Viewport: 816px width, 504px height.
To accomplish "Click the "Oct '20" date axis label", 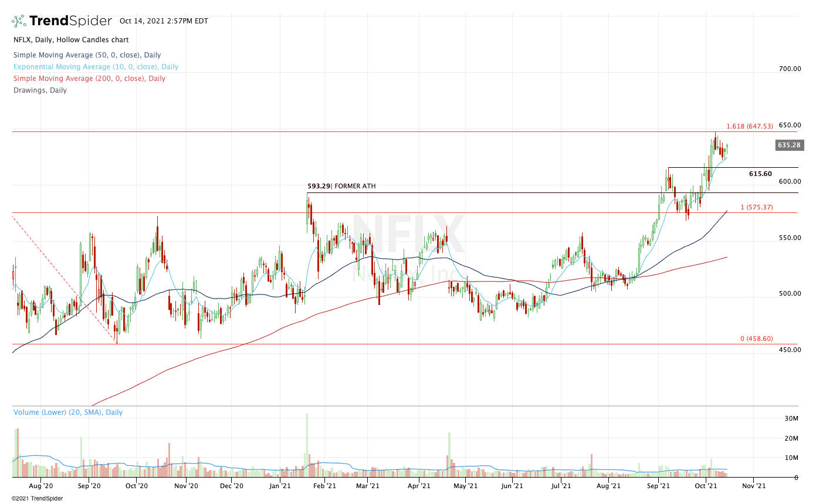I will tap(136, 486).
